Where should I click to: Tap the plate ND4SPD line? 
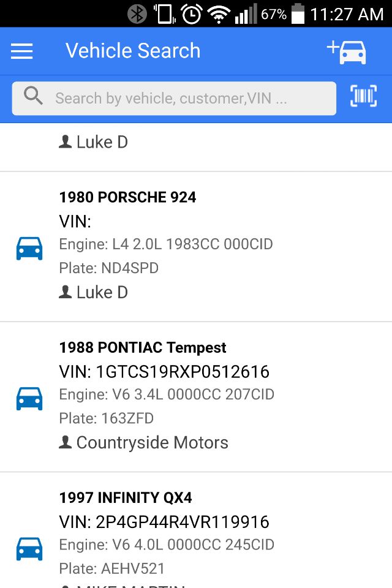click(x=109, y=268)
